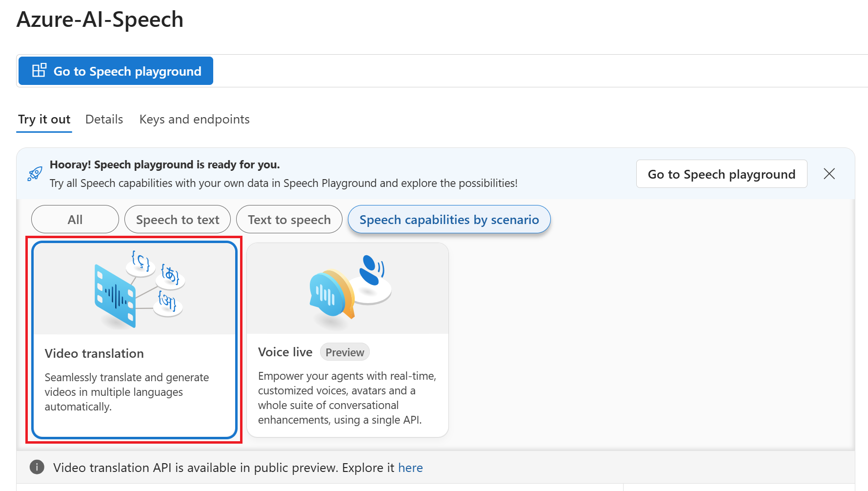
Task: Click the white Go to Speech playground banner button
Action: click(721, 174)
